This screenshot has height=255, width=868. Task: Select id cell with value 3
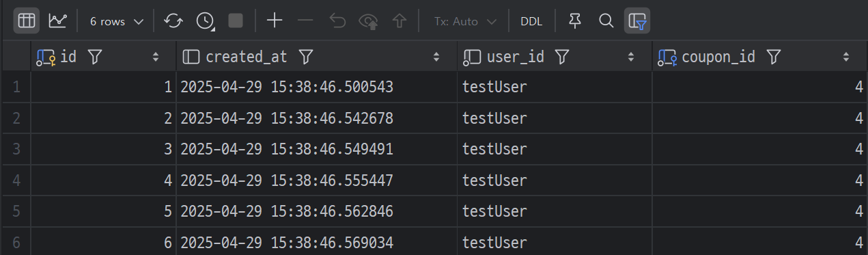pyautogui.click(x=104, y=149)
